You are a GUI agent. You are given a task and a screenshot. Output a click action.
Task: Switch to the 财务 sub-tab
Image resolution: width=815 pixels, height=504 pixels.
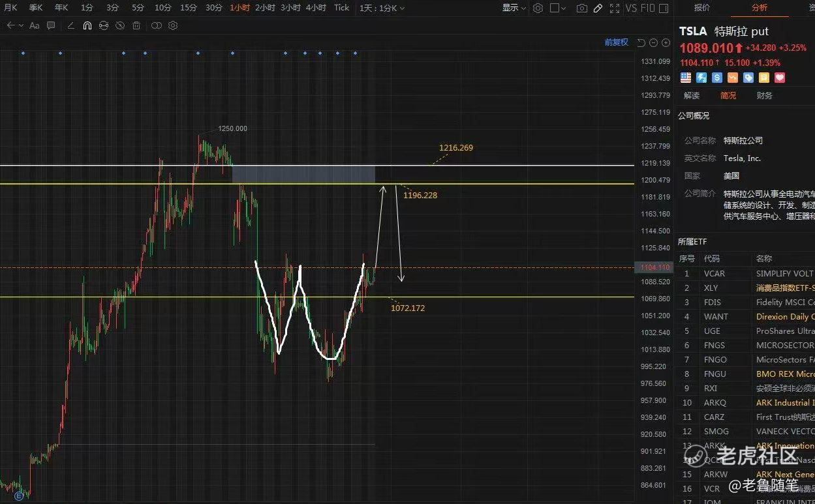click(765, 96)
